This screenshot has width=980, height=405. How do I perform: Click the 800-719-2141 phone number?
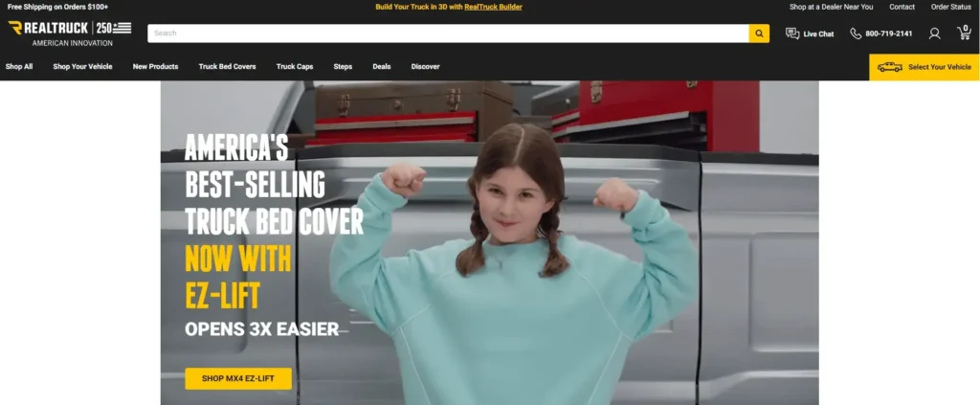click(889, 34)
